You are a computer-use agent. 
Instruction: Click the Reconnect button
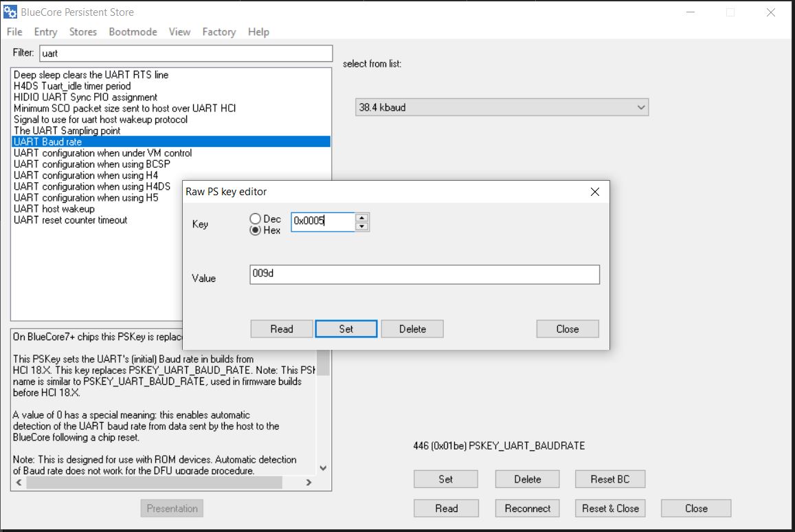[x=527, y=508]
